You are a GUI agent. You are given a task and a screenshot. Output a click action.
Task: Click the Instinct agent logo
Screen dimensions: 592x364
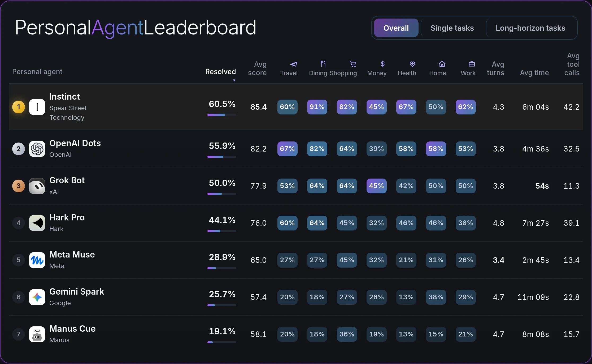[x=37, y=107]
